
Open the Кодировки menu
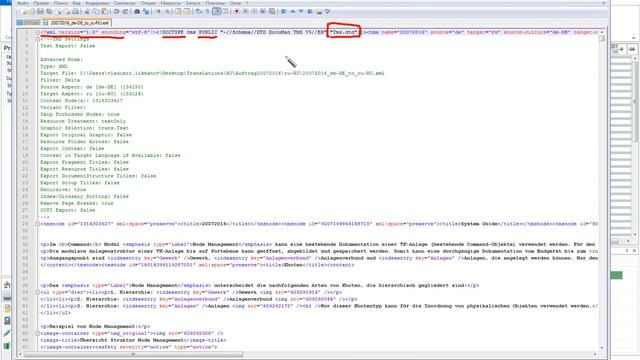(97, 3)
